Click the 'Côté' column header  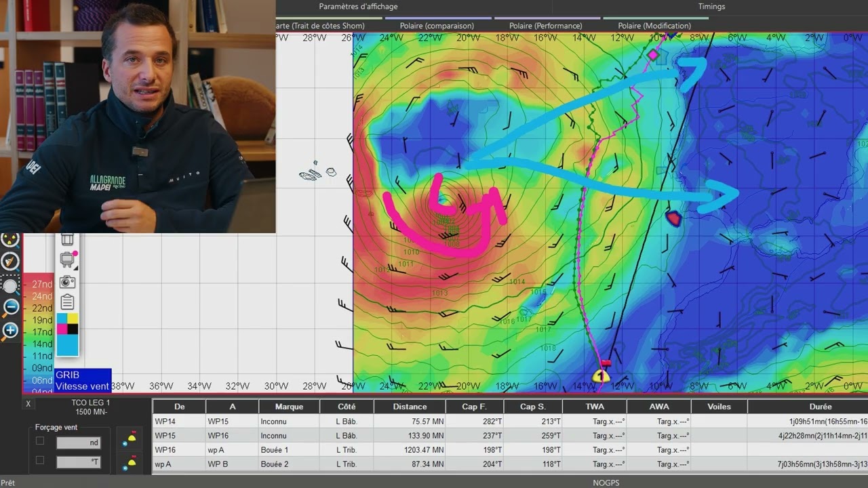tap(347, 407)
